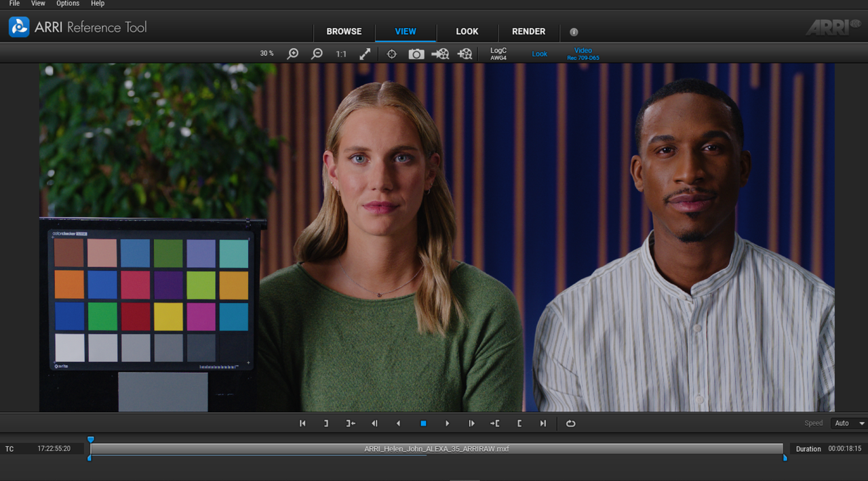
Task: Zoom out with the magnifier minus icon
Action: 317,54
